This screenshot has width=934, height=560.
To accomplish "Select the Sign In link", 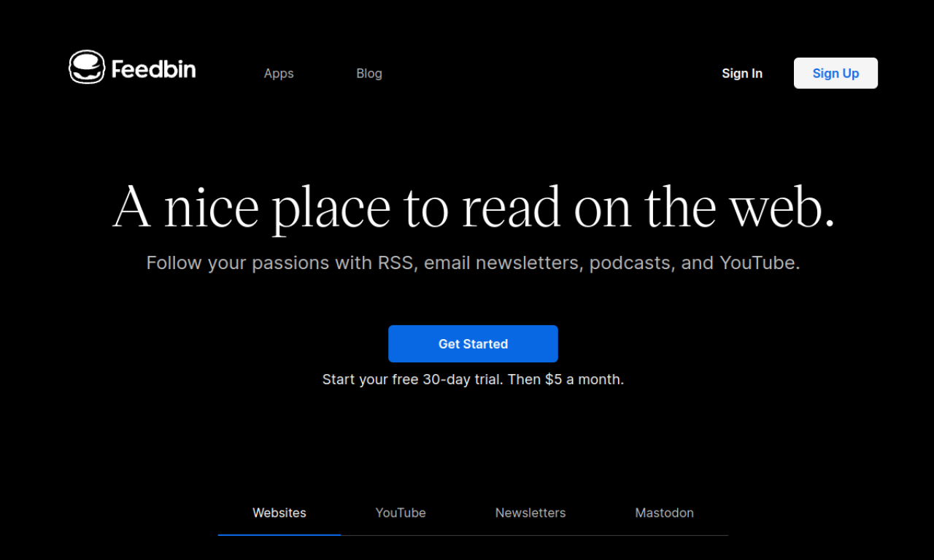I will 742,73.
